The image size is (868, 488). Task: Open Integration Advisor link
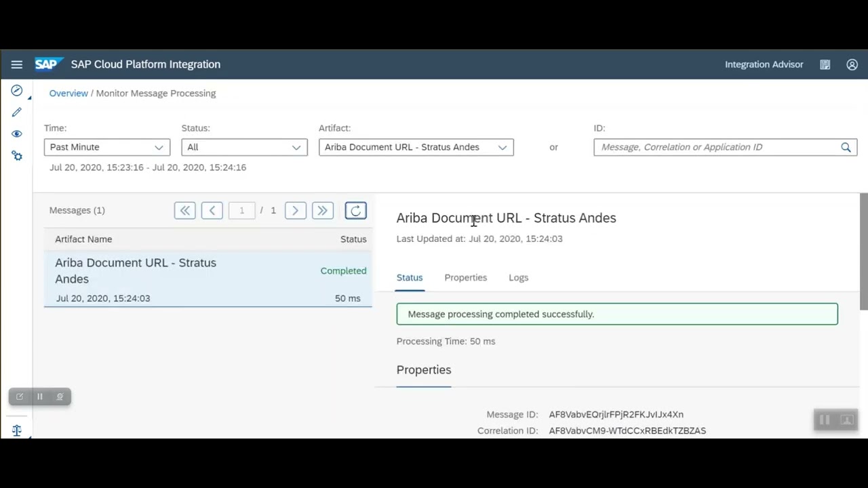[764, 64]
